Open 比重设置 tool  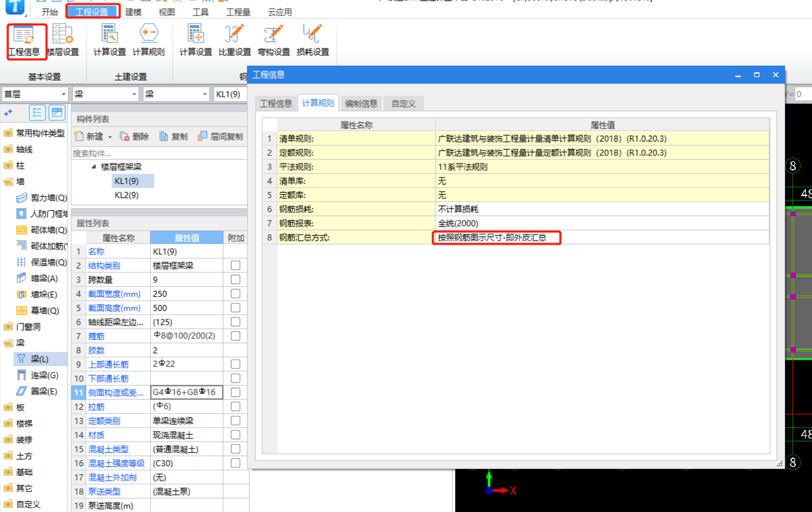point(235,40)
